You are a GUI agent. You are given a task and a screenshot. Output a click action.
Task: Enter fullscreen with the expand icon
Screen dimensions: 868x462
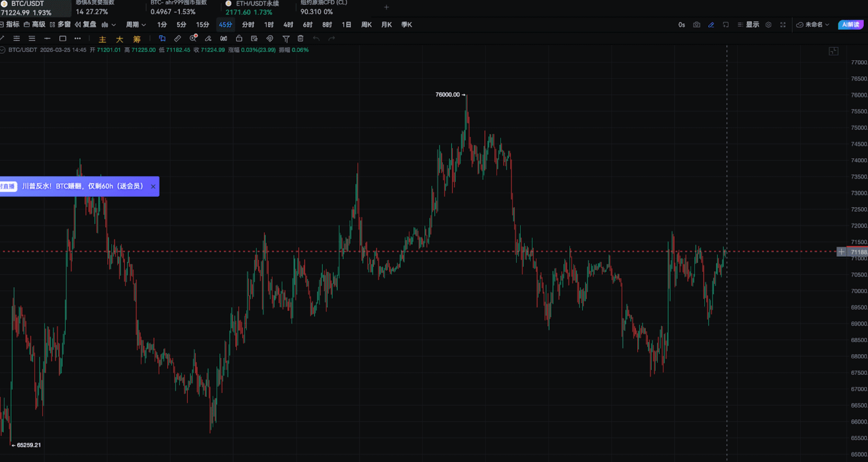(x=783, y=25)
